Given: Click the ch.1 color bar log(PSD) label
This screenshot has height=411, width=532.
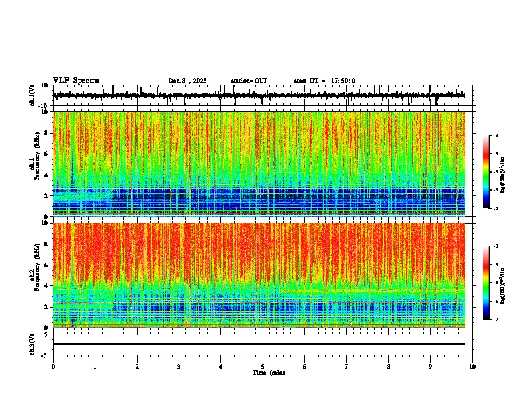Looking at the screenshot, I should point(503,175).
